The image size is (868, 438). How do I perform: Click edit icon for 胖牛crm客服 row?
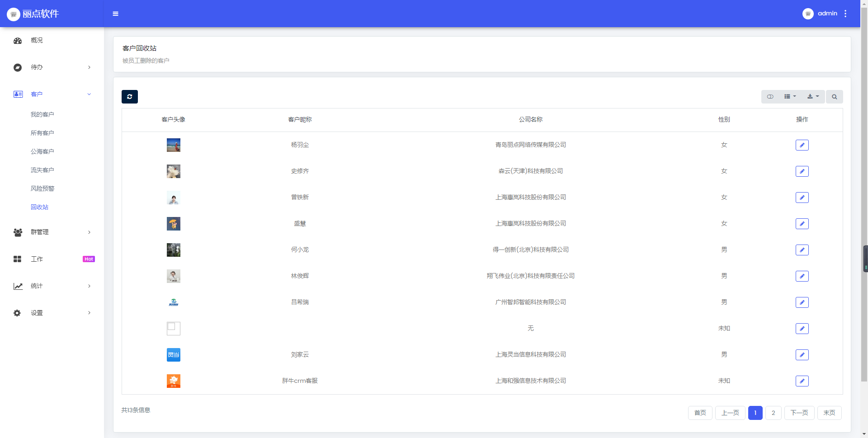pyautogui.click(x=802, y=381)
